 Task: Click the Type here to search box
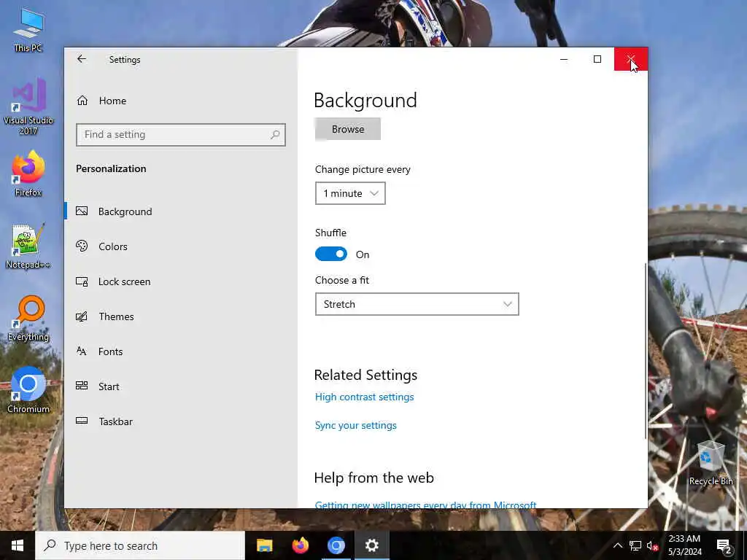140,545
